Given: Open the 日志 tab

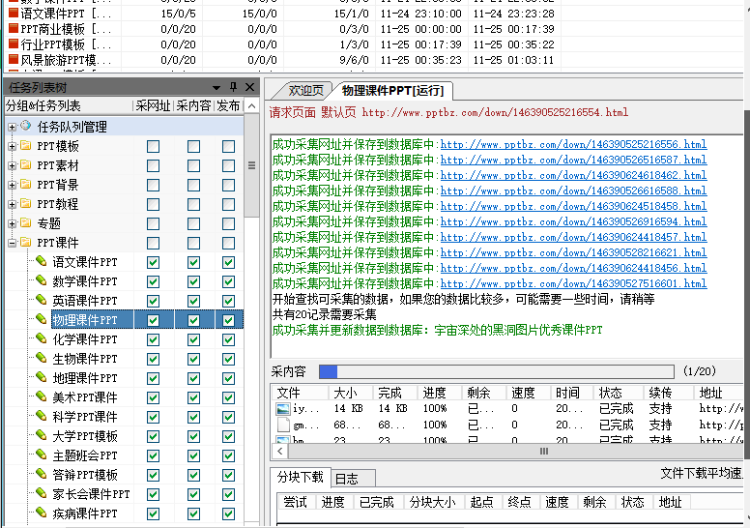Looking at the screenshot, I should point(346,478).
